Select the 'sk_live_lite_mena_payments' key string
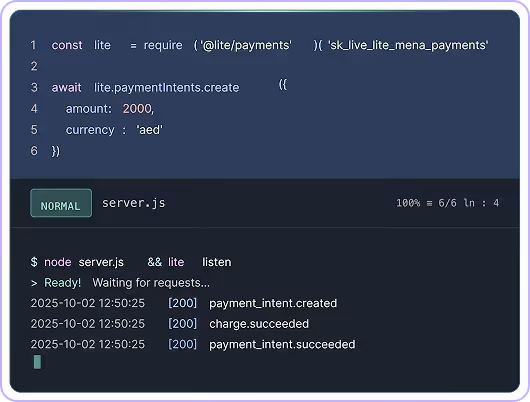Screen dimensions: 530x402 [408, 45]
